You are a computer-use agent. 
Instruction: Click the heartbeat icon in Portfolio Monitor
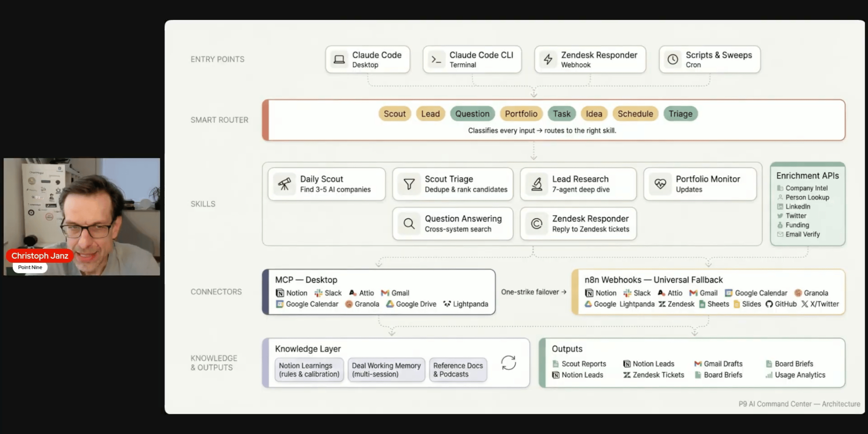pos(660,184)
